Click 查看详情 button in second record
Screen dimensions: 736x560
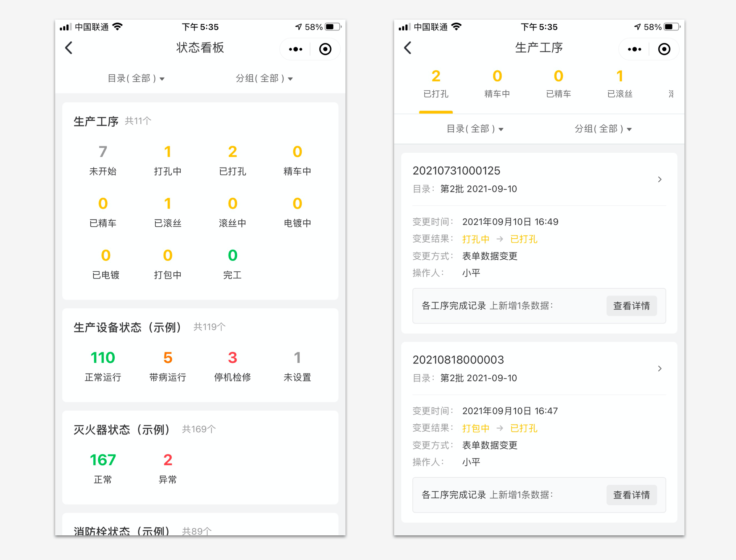tap(631, 495)
